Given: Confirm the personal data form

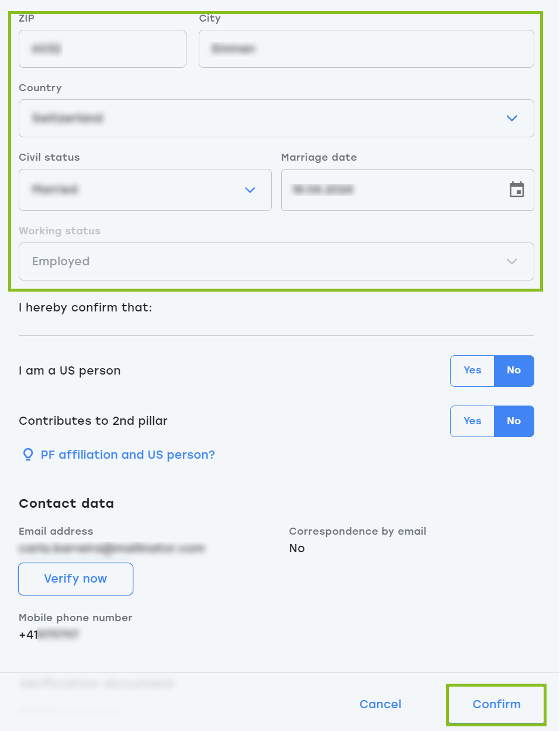Looking at the screenshot, I should coord(496,704).
